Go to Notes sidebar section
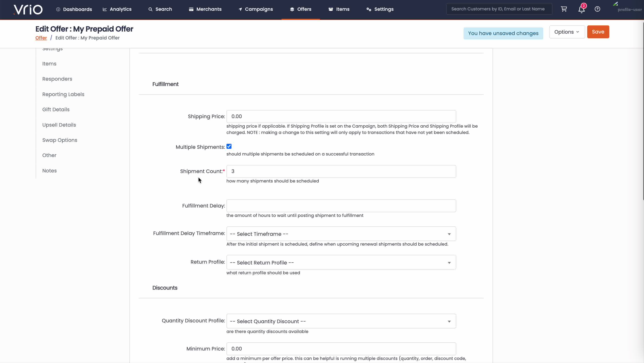Viewport: 644px width, 363px height. coord(49,171)
